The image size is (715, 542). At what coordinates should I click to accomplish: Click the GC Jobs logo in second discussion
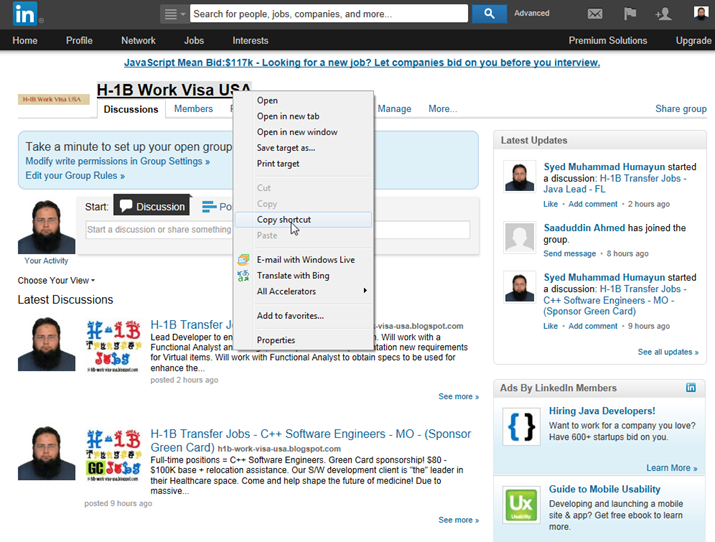point(114,455)
